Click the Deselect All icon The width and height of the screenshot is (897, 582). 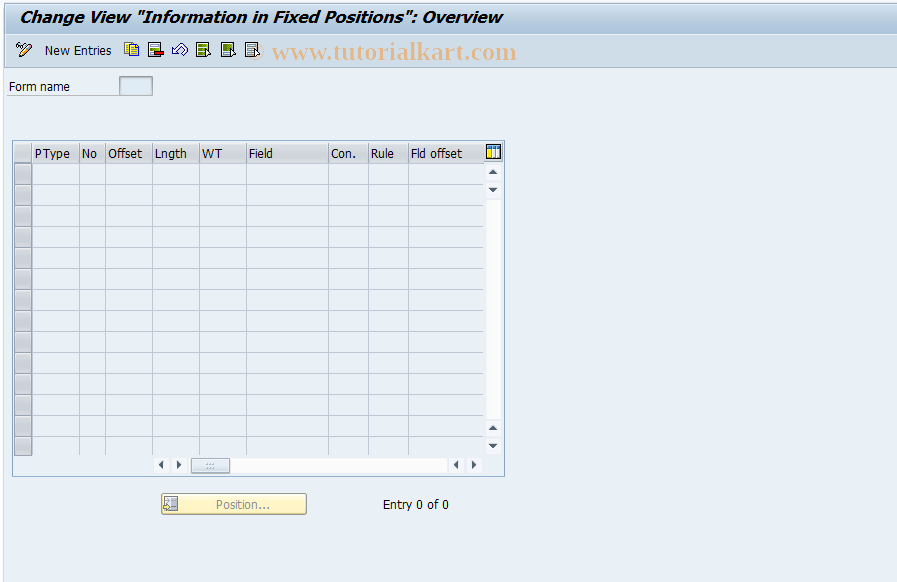point(252,50)
